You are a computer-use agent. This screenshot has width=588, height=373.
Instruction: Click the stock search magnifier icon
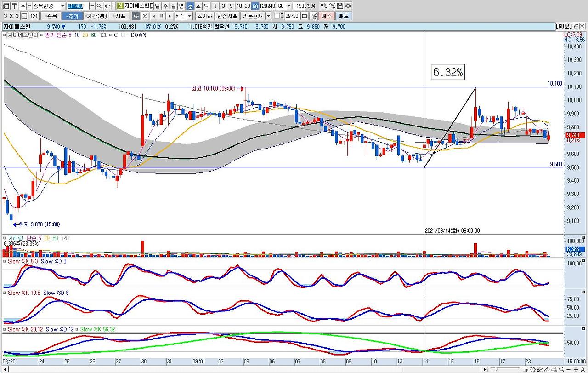[x=99, y=6]
